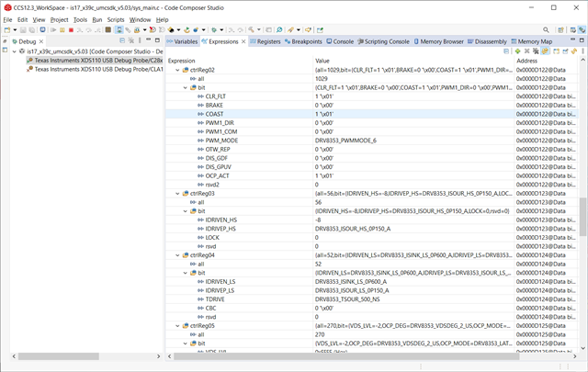Open the dropdown next to Build hammer

(259, 29)
